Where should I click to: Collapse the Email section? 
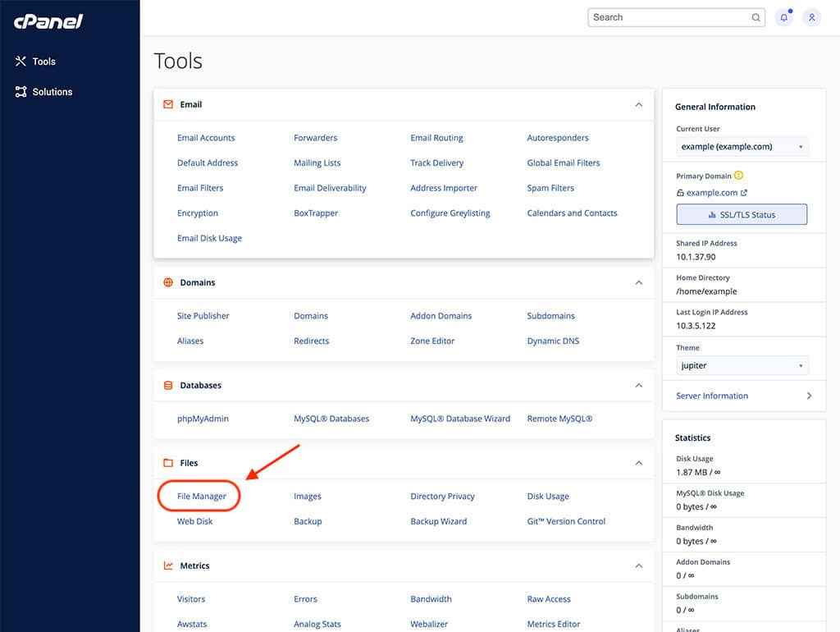point(638,104)
